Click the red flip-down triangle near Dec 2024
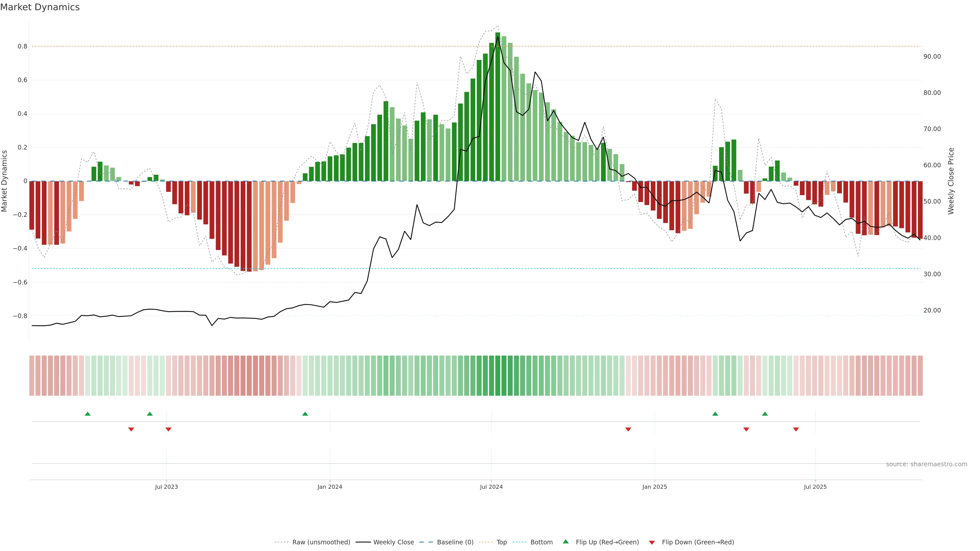This screenshot has height=551, width=980. 628,429
